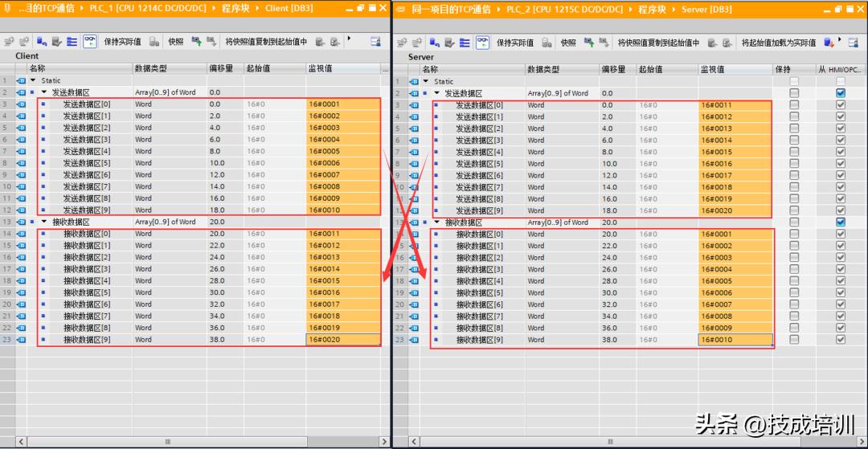Click fourth icon in Client editor toolbar
This screenshot has width=868, height=449.
pos(57,42)
